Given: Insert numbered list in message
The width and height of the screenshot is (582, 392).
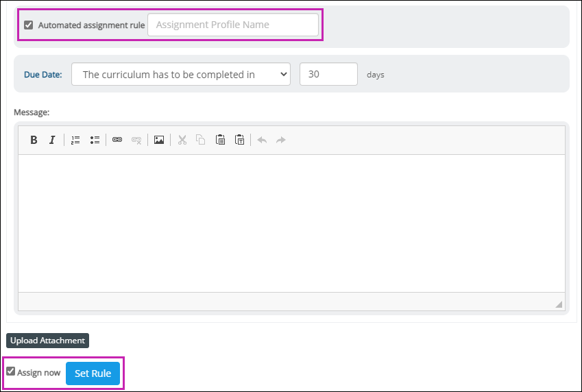Looking at the screenshot, I should [x=75, y=140].
